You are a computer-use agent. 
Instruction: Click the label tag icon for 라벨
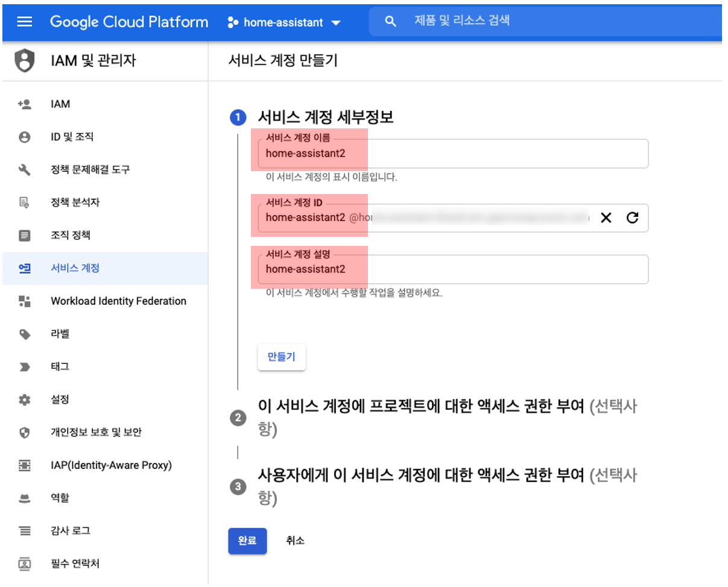[x=25, y=334]
